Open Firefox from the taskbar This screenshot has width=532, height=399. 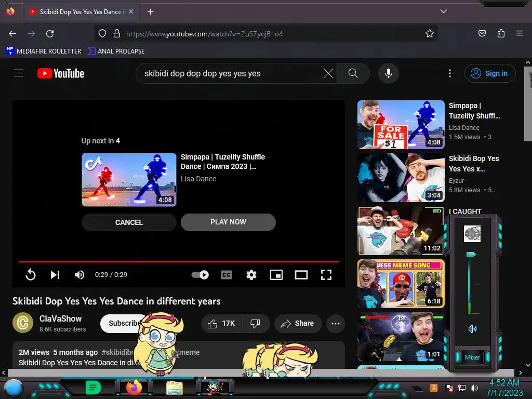click(134, 388)
